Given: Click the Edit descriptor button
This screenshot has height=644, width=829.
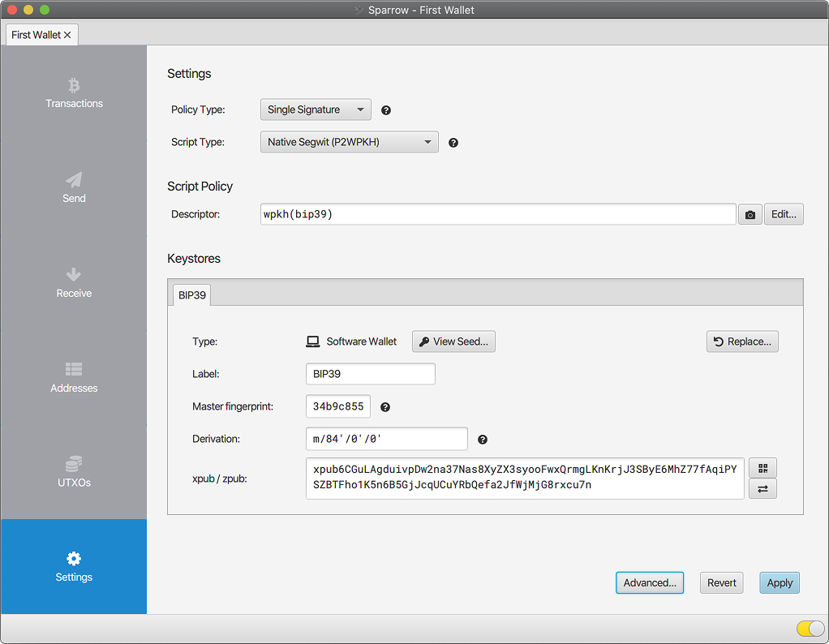Looking at the screenshot, I should coord(784,214).
